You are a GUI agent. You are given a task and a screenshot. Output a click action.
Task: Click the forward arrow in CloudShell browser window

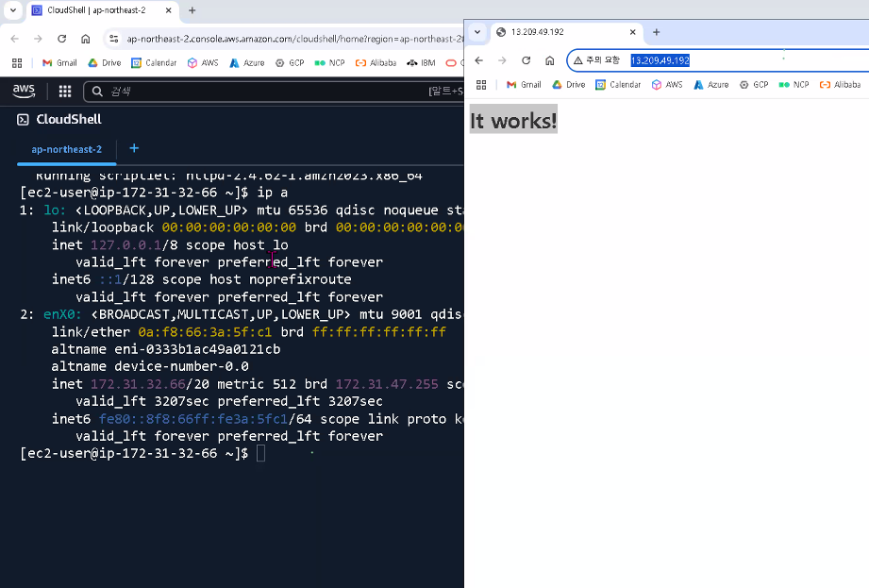(38, 39)
